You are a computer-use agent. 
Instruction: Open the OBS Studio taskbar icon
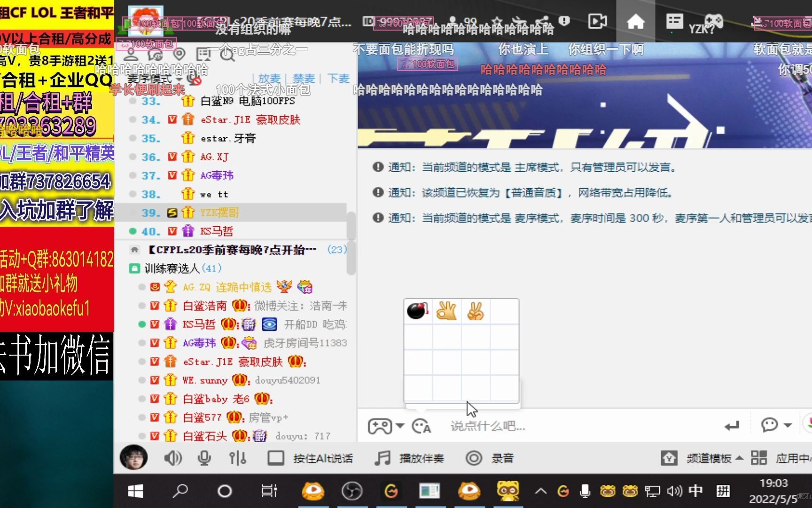[352, 491]
